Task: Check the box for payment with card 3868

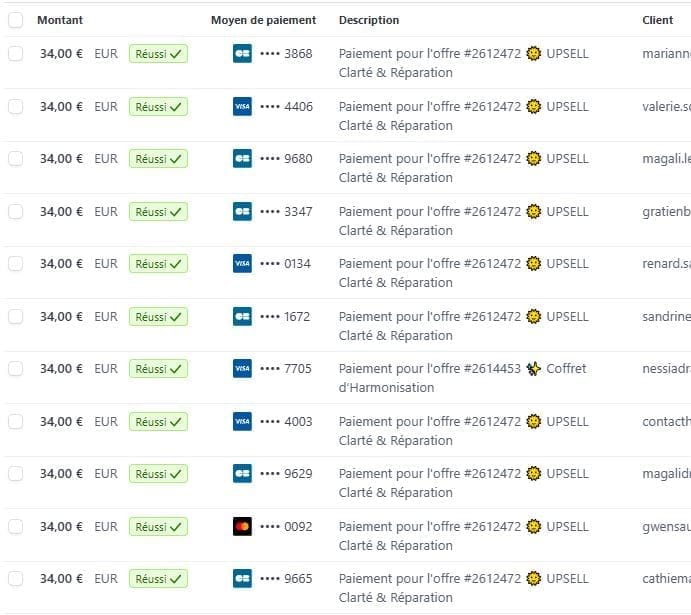Action: (15, 54)
